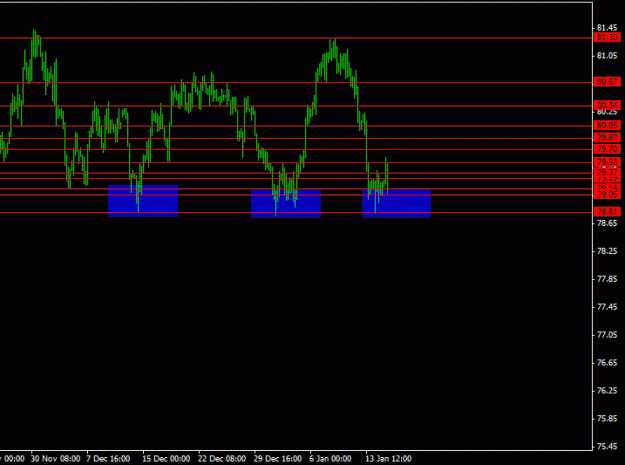Click the 75.45 price scale value

607,447
